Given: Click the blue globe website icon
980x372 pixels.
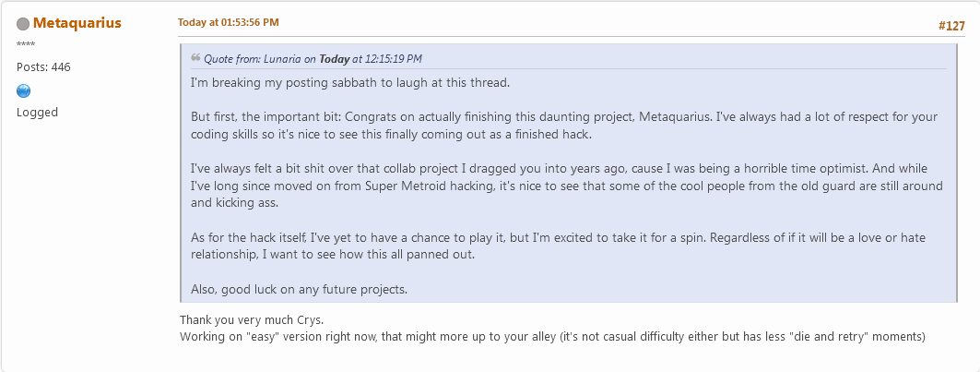Looking at the screenshot, I should click(x=24, y=90).
